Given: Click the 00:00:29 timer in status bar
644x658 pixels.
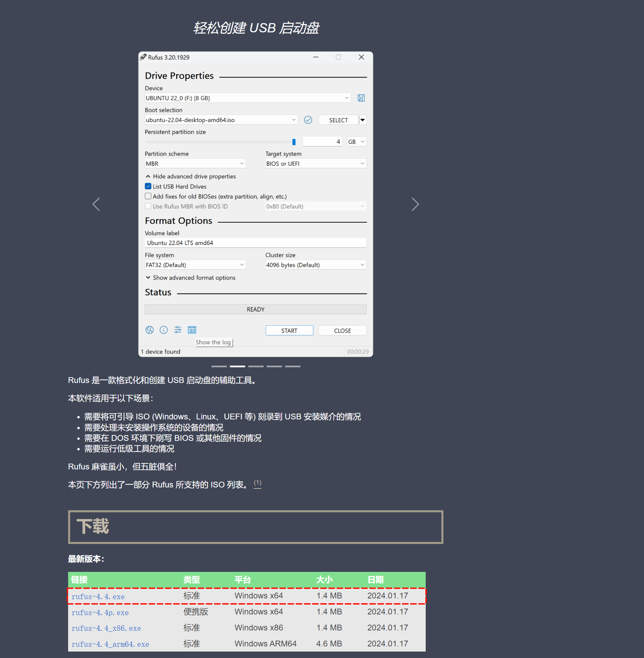Looking at the screenshot, I should tap(358, 352).
